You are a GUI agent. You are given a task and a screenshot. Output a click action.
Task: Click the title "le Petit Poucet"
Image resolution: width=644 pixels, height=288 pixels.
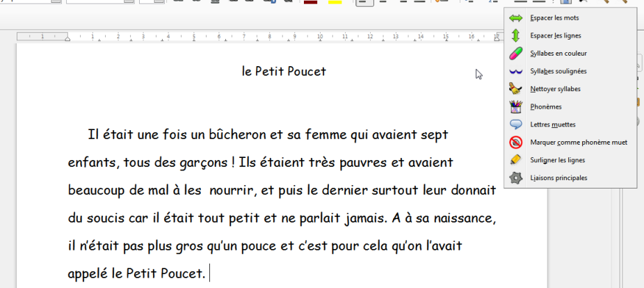284,72
